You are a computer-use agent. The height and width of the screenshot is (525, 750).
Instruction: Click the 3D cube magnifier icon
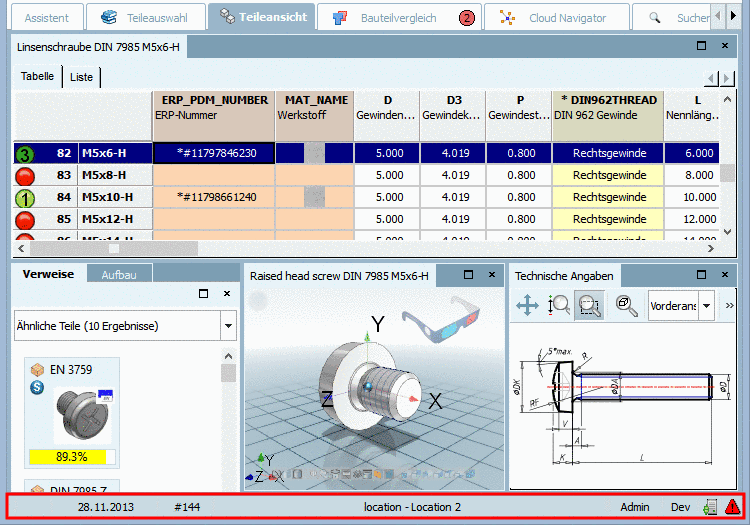click(x=627, y=306)
